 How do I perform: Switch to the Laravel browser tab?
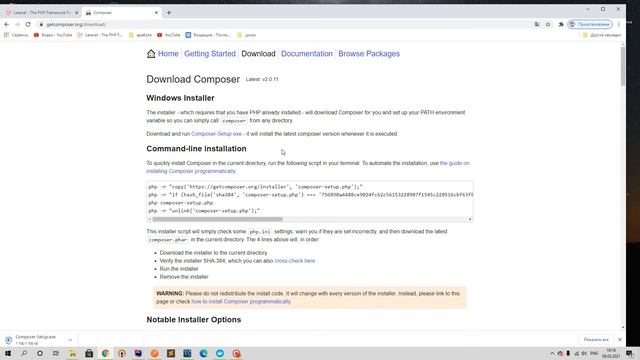41,13
